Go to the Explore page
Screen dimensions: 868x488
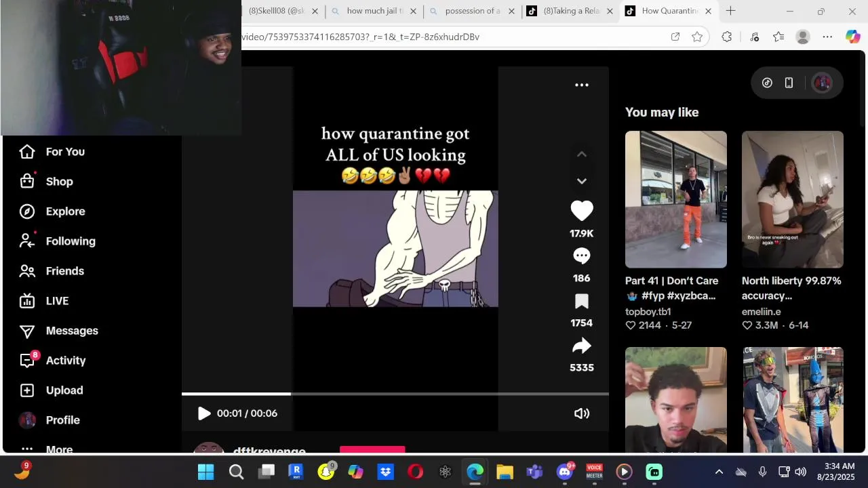pyautogui.click(x=52, y=211)
